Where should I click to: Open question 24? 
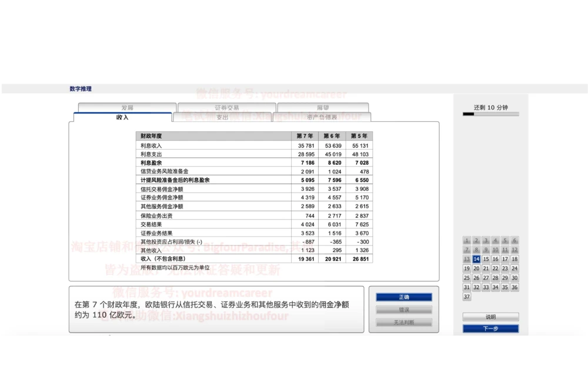tap(514, 268)
